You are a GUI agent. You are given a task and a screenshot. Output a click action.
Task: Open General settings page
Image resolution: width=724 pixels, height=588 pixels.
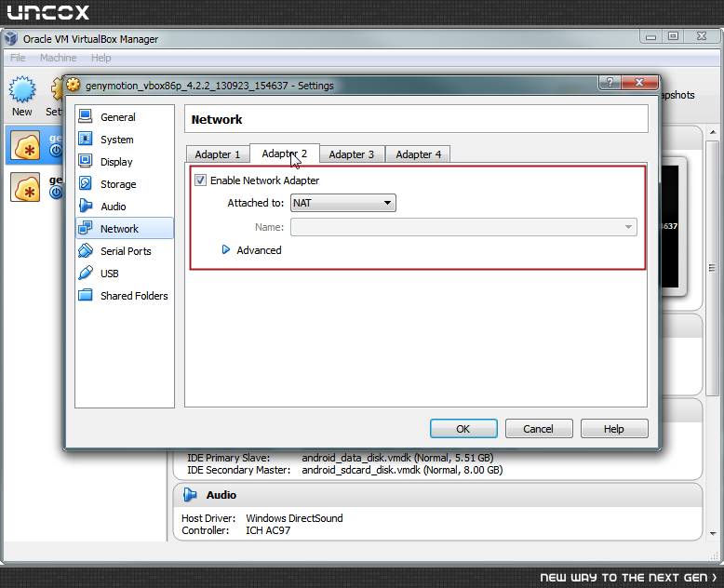click(124, 117)
